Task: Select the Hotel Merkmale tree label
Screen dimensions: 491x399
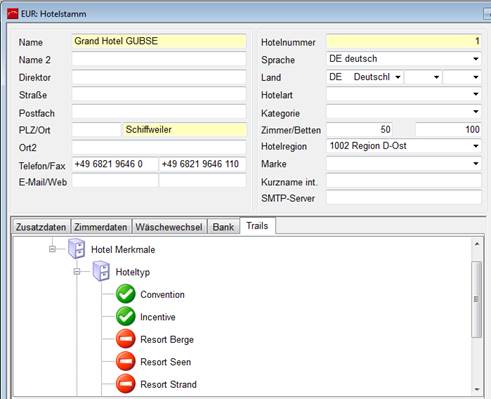Action: point(123,249)
